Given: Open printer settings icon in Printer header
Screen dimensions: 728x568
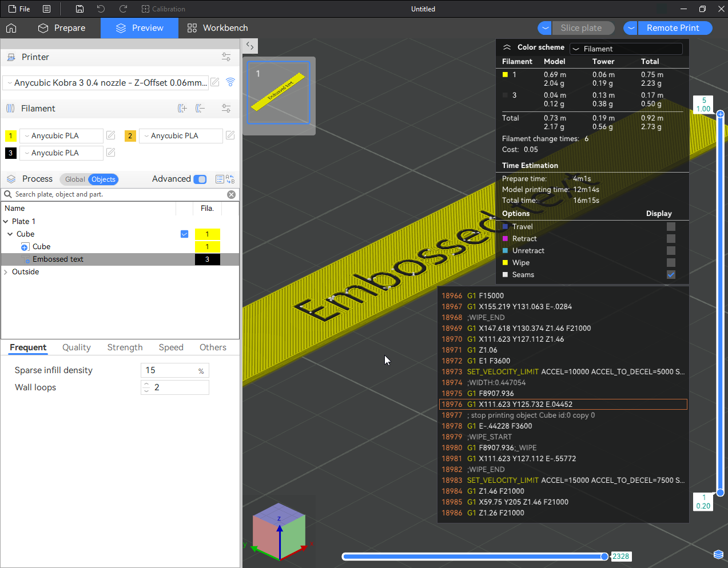Looking at the screenshot, I should pos(226,57).
